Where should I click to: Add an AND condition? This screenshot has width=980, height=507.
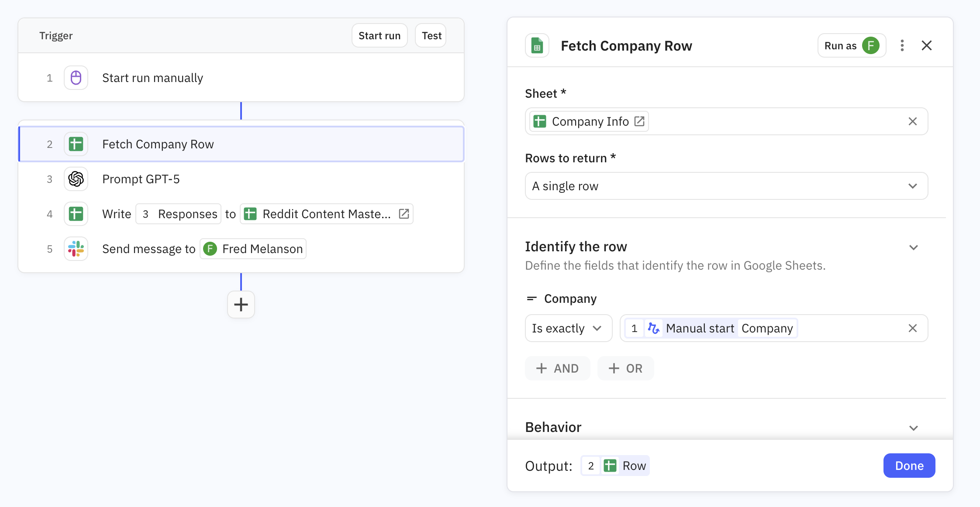557,368
